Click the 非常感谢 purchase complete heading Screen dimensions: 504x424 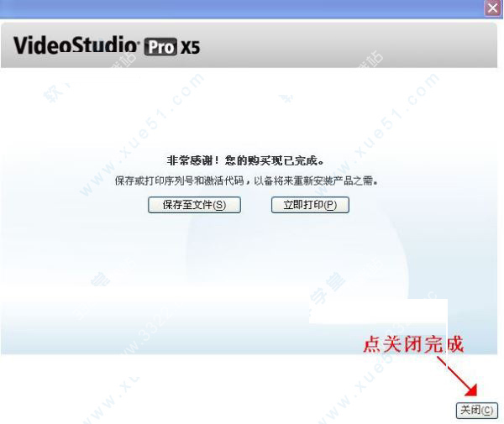[245, 160]
